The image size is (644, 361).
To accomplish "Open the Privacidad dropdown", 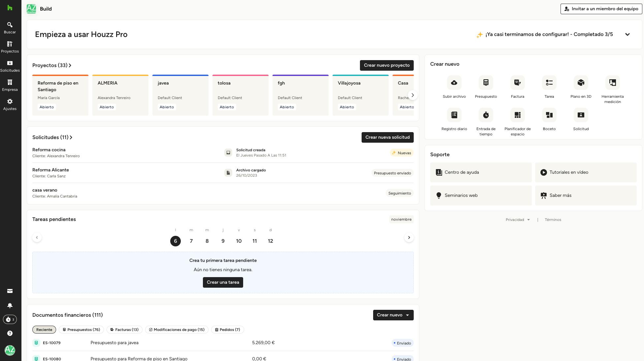I will tap(517, 220).
